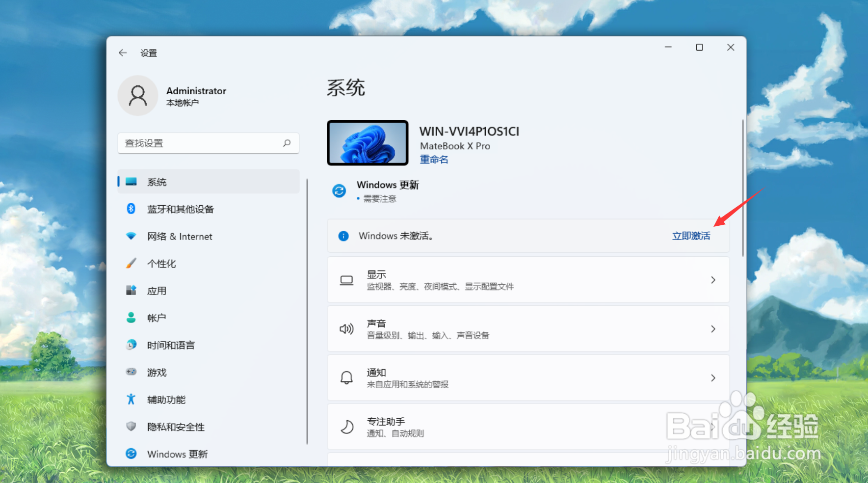Open 时间和语言 settings
This screenshot has height=483, width=868.
point(209,345)
